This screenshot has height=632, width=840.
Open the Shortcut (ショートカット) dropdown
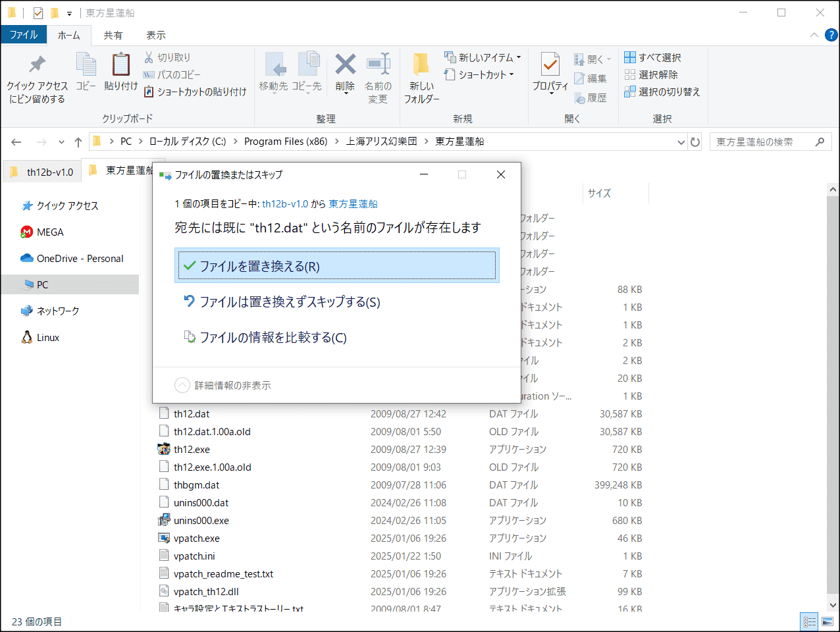[x=479, y=74]
